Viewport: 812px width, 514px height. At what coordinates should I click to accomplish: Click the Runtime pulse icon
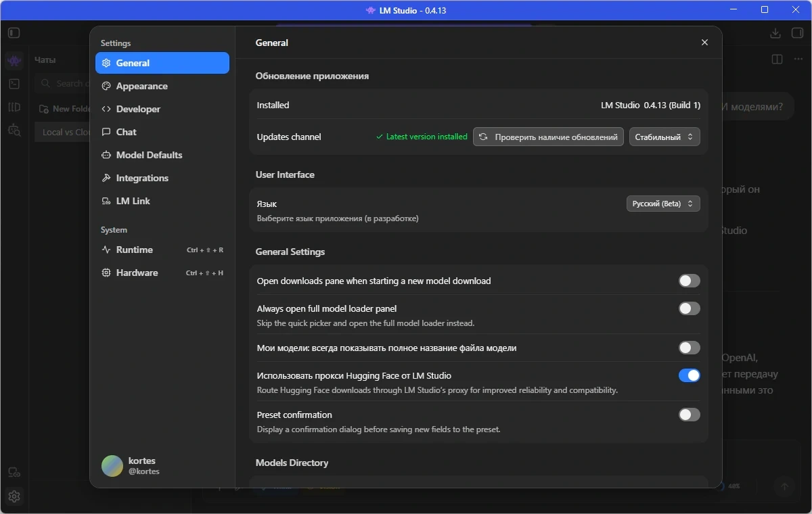click(x=106, y=250)
